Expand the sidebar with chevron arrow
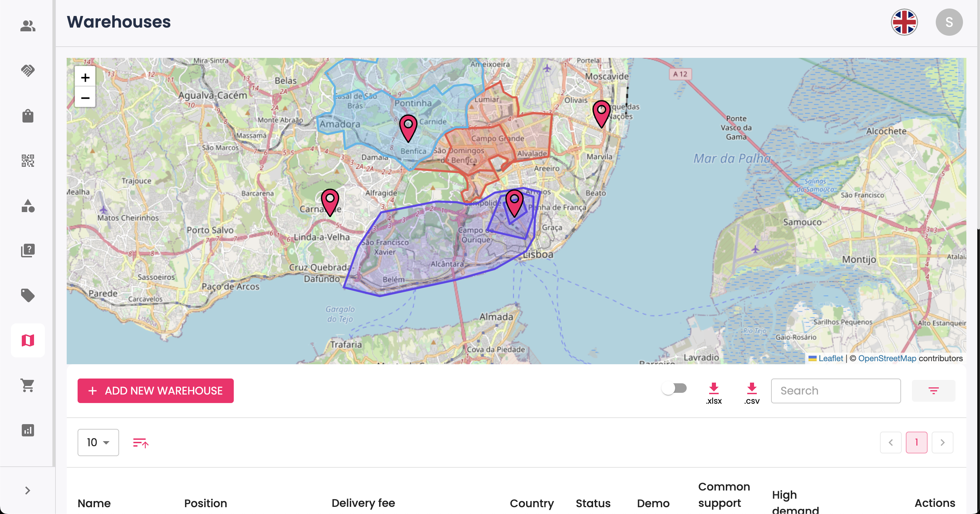Image resolution: width=980 pixels, height=514 pixels. (x=27, y=491)
